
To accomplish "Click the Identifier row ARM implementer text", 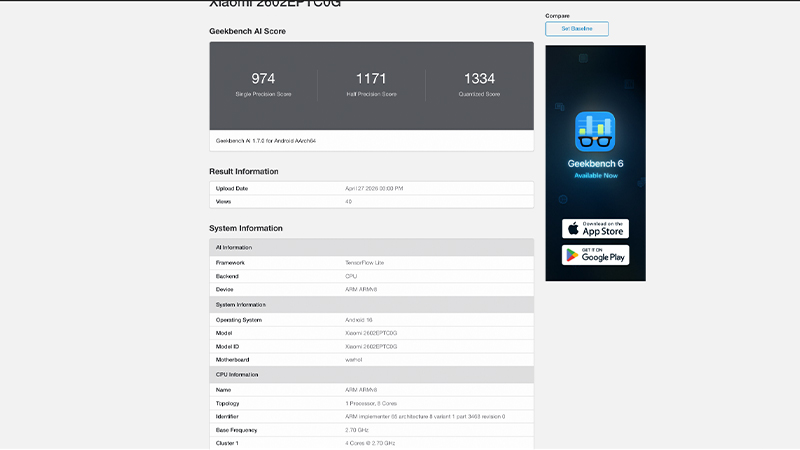I will tap(424, 416).
